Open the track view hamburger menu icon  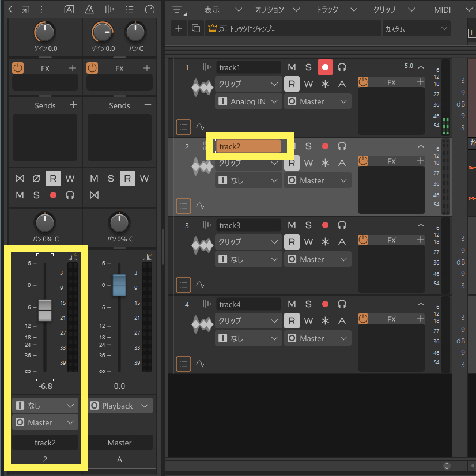pos(179,10)
